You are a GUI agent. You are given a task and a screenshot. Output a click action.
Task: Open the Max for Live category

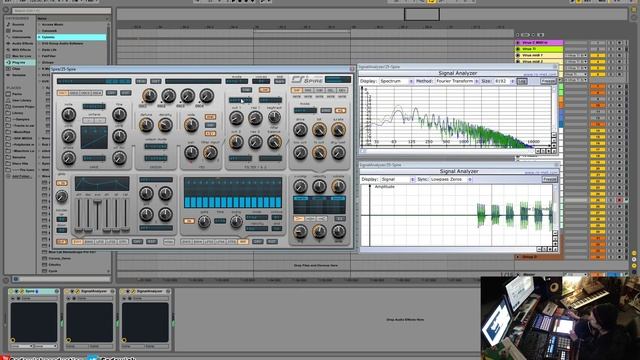20,56
